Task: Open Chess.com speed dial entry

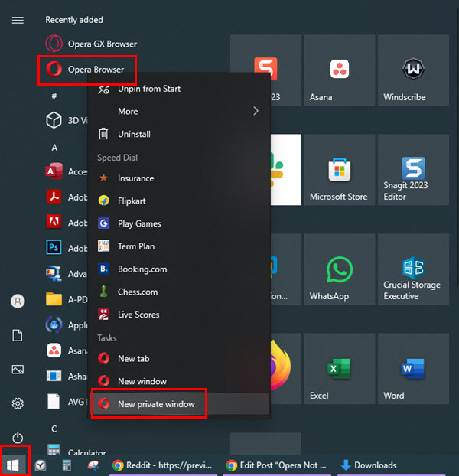Action: coord(179,292)
